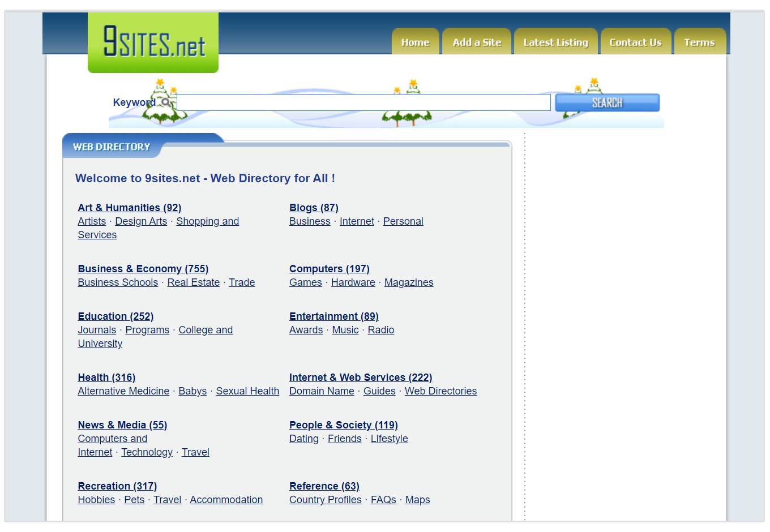Visit the Real Estate subcategory link

point(193,282)
